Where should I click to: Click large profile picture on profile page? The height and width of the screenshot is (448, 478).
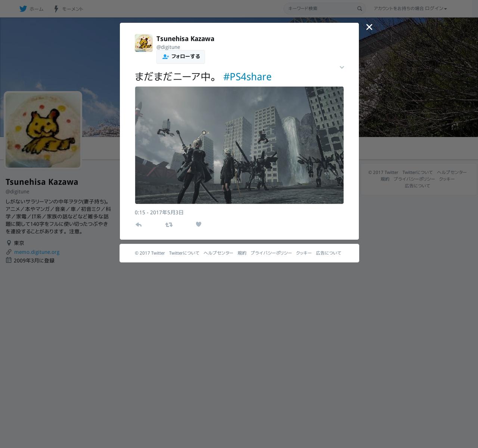tap(43, 130)
